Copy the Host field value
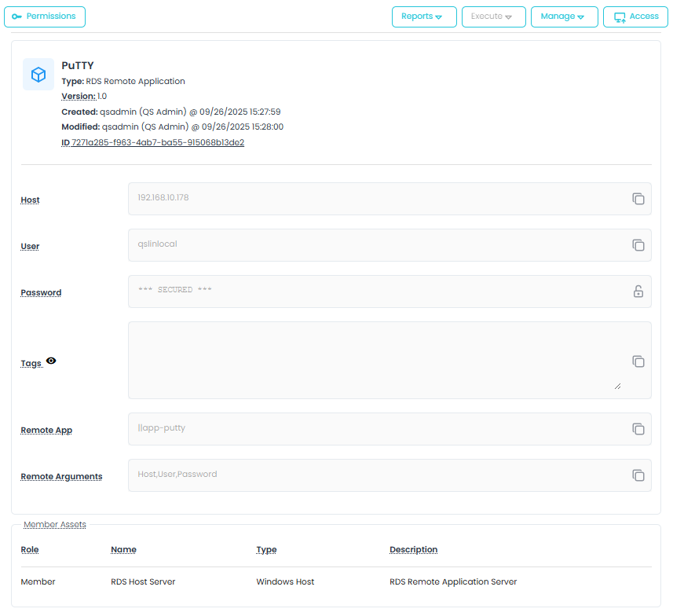673x616 pixels. [638, 199]
